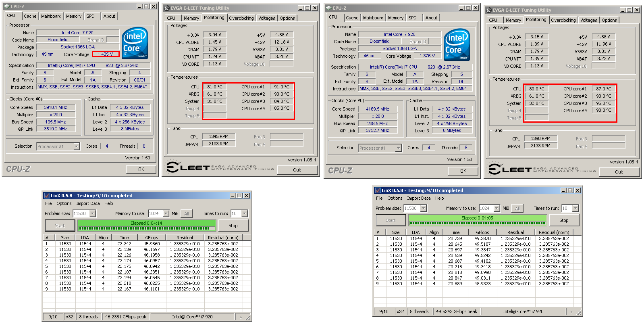Click the CPU core#3 temperature 95.0 °C
Image resolution: width=644 pixels, height=326 pixels.
point(604,103)
